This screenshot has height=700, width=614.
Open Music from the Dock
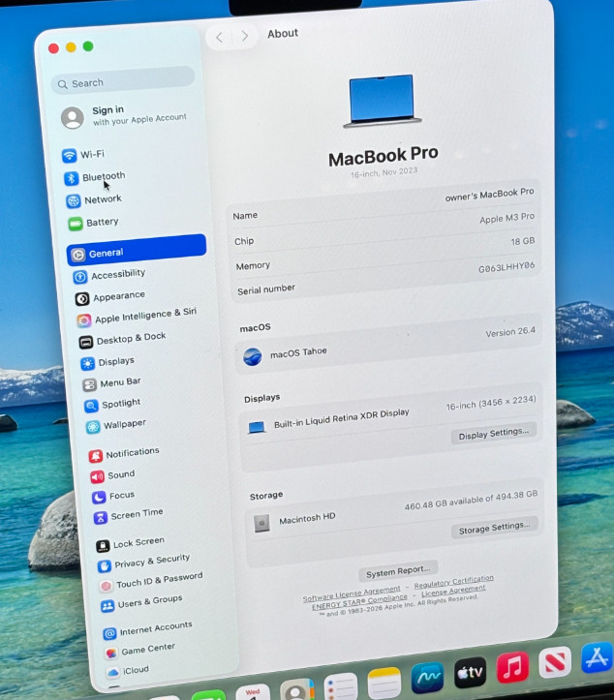tap(512, 667)
